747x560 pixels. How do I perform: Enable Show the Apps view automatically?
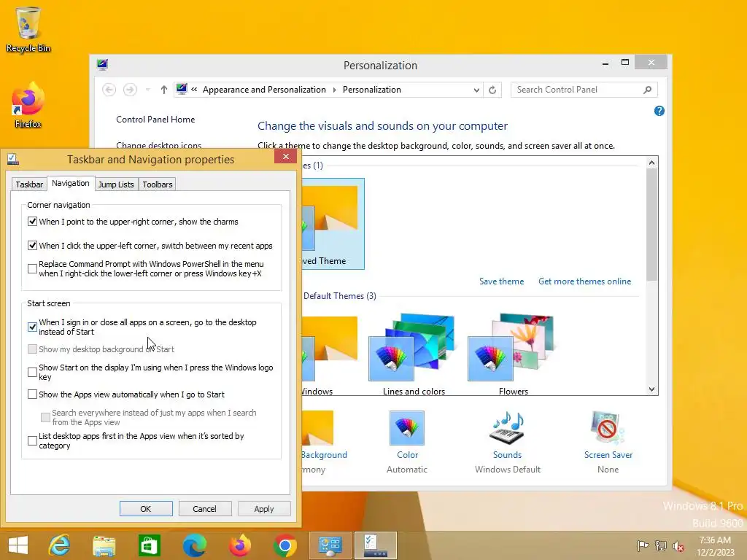(32, 394)
